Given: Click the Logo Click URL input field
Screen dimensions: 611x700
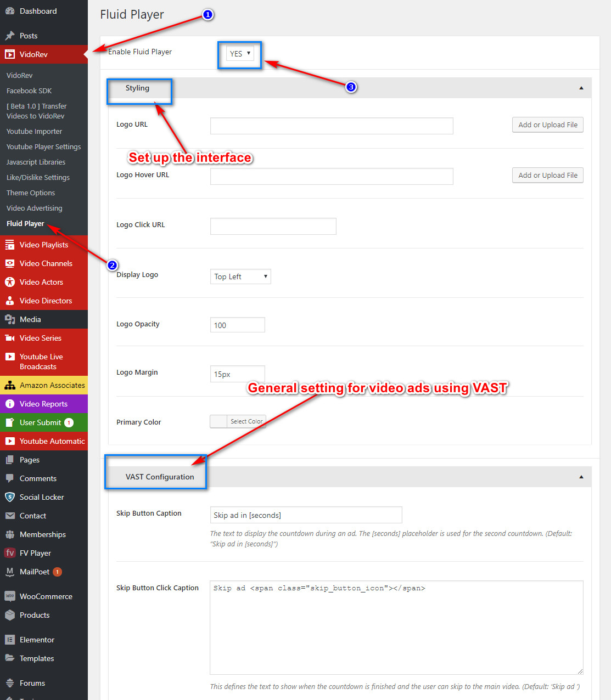Looking at the screenshot, I should [x=273, y=226].
